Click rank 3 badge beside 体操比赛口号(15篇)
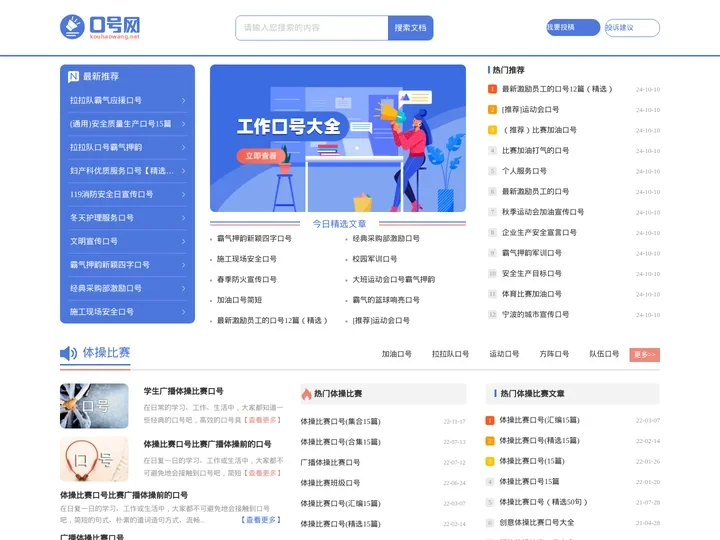The width and height of the screenshot is (720, 540). pyautogui.click(x=489, y=461)
